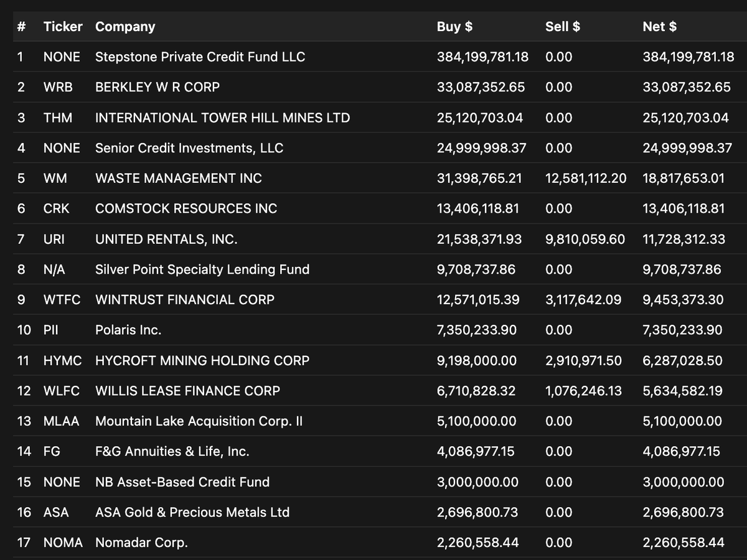Click the 6,287,028.50 net value

683,360
